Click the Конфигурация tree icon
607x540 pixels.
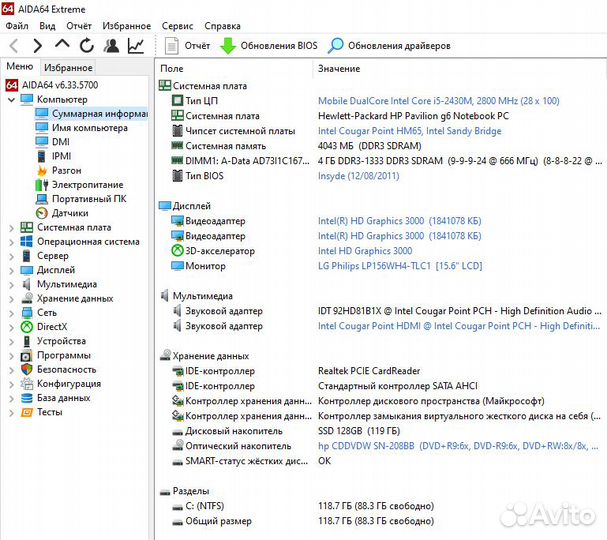coord(26,384)
